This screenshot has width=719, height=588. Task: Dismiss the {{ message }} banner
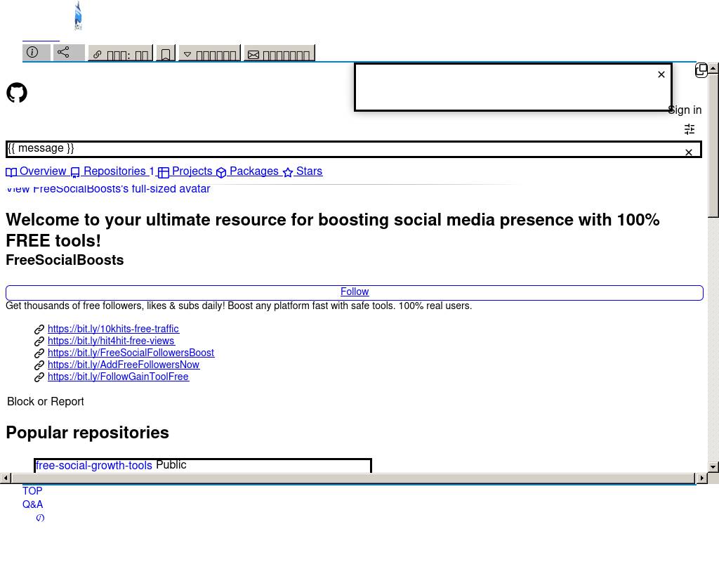click(688, 152)
